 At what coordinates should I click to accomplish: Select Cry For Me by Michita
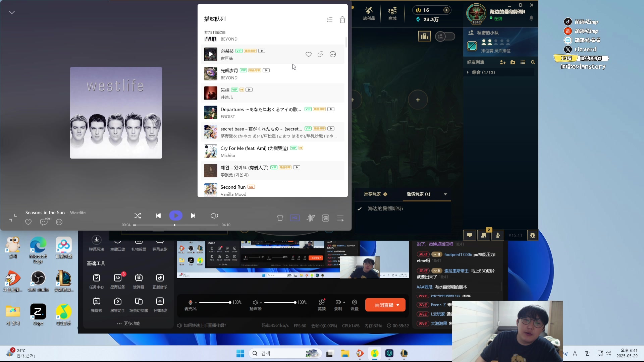click(272, 152)
